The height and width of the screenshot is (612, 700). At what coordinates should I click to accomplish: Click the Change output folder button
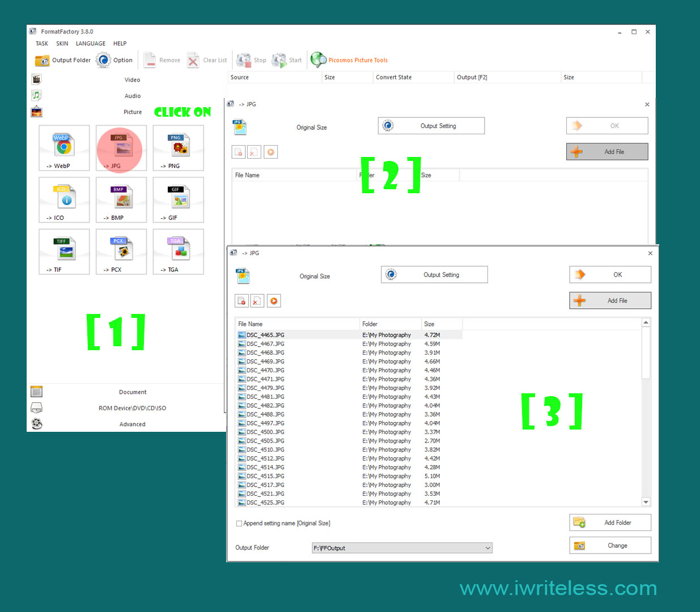[x=610, y=546]
